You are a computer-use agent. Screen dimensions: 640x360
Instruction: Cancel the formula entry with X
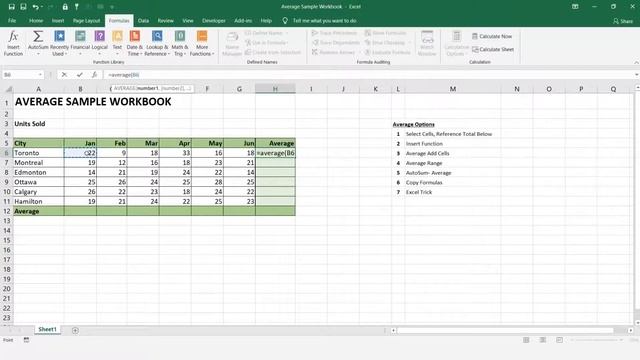(64, 75)
